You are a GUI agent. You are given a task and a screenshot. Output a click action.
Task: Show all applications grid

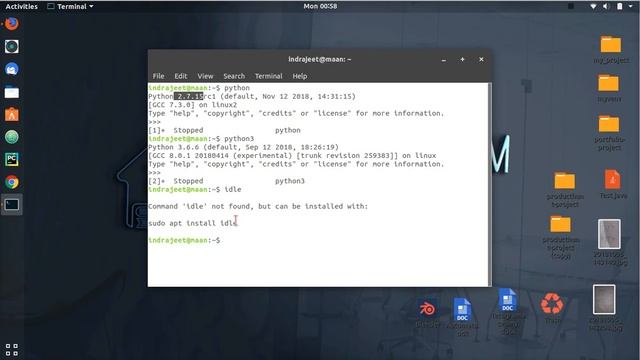click(12, 350)
